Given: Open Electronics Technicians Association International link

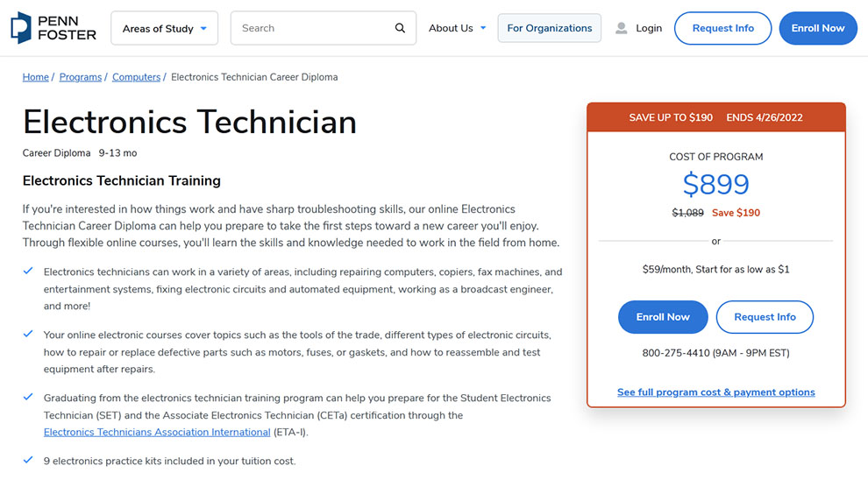Looking at the screenshot, I should tap(157, 432).
